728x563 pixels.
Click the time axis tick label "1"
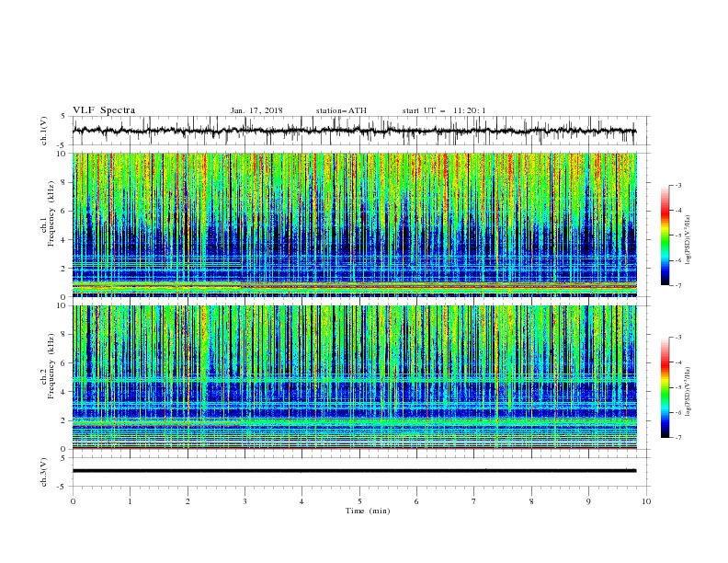tap(130, 501)
